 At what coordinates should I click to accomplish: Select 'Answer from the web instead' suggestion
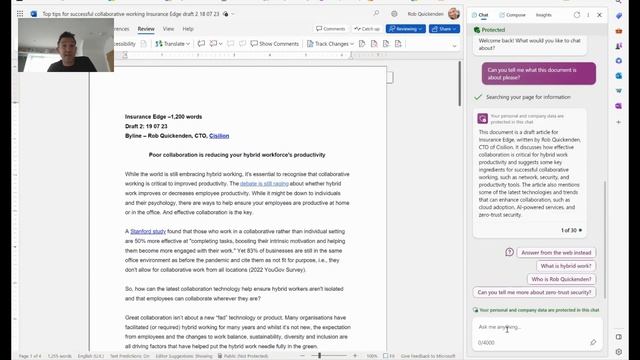pos(556,253)
